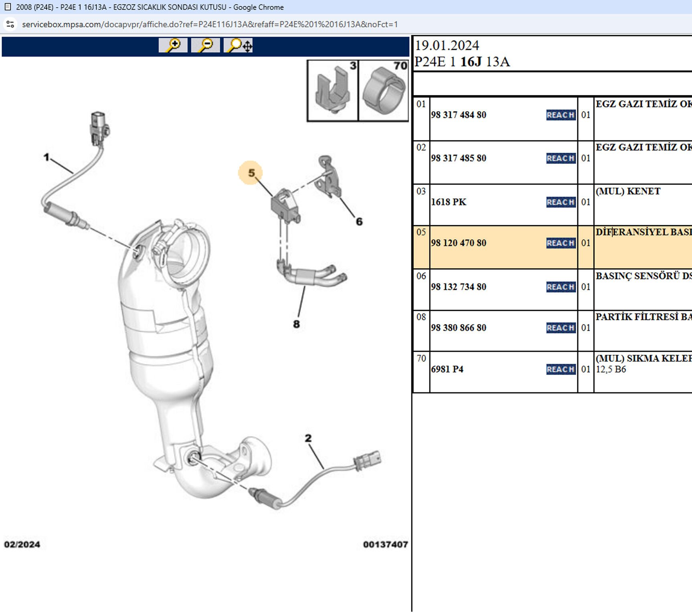This screenshot has height=616, width=692.
Task: Click the zoom in magnifier icon
Action: click(x=173, y=45)
